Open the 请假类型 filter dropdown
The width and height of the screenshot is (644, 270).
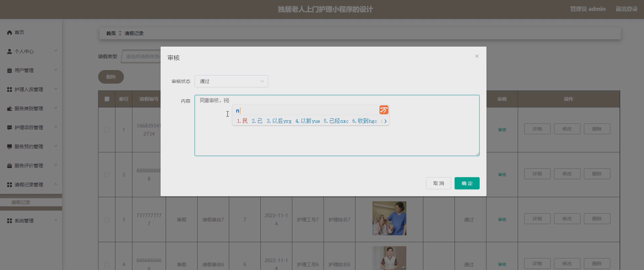[141, 56]
